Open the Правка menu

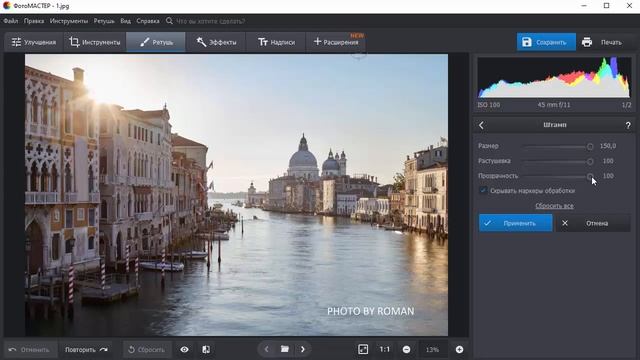pos(34,21)
